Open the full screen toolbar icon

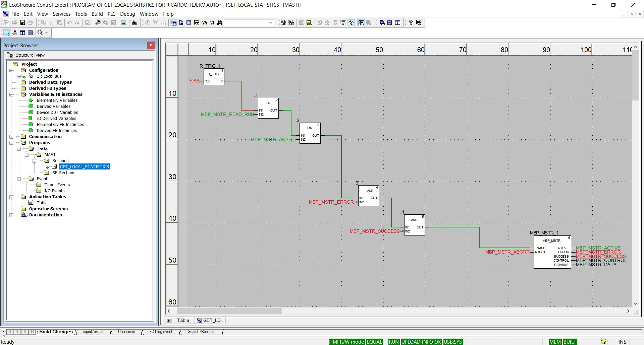coord(124,22)
